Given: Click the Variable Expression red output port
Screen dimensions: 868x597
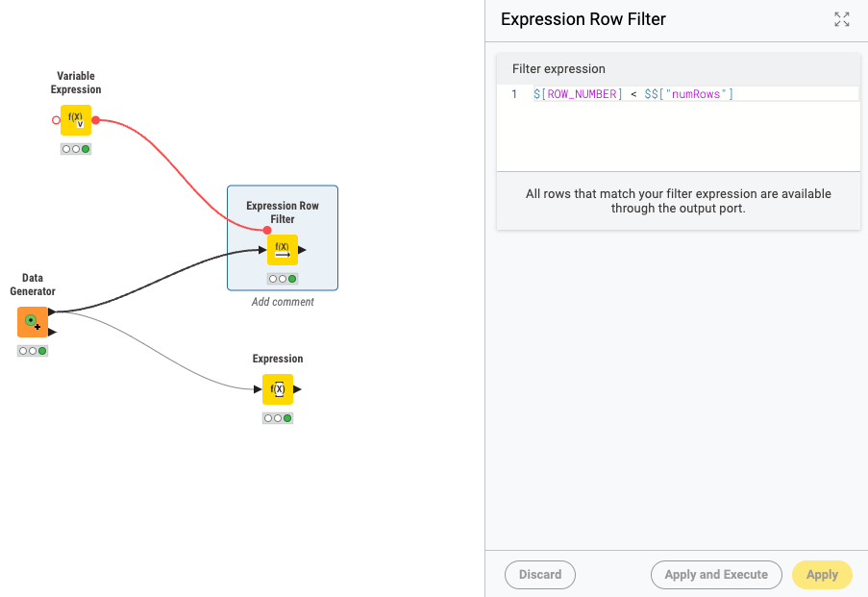Looking at the screenshot, I should (x=96, y=119).
